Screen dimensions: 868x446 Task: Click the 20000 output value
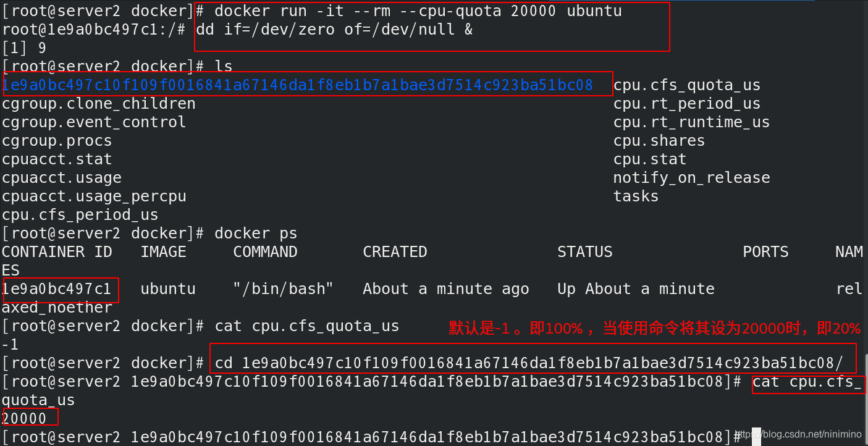[x=25, y=419]
